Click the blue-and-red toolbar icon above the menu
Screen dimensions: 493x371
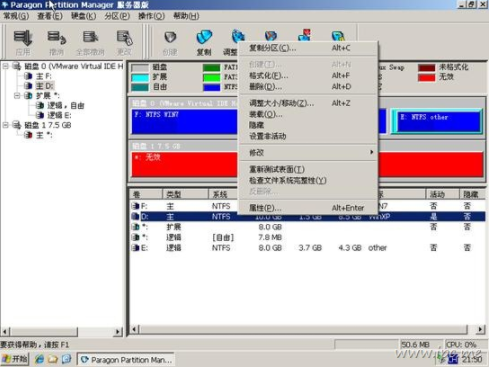tap(305, 35)
